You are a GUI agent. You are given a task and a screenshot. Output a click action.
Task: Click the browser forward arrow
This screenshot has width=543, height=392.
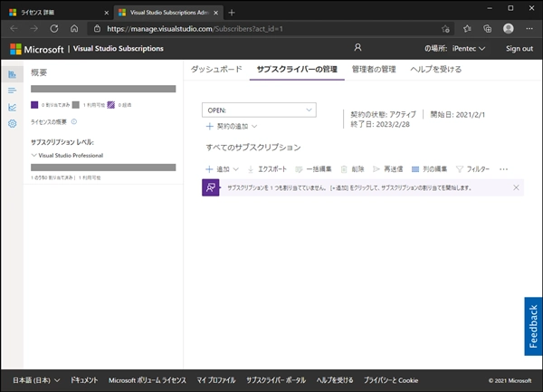[x=34, y=29]
